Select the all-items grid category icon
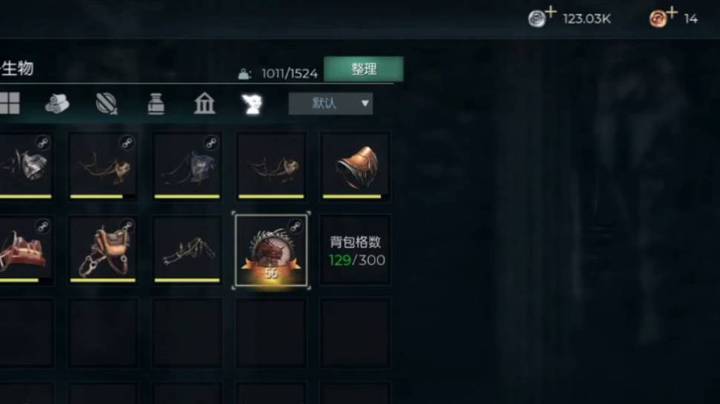Screen dimensions: 720x404 point(9,103)
